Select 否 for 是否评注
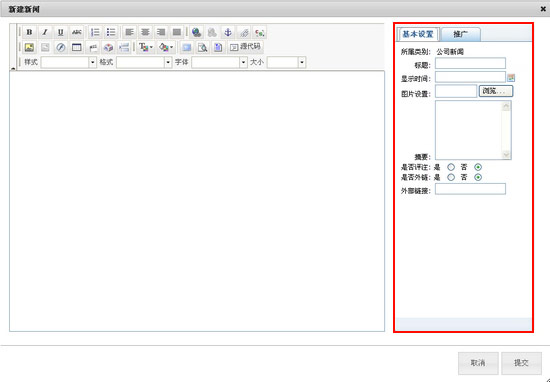This screenshot has height=382, width=550. 478,167
